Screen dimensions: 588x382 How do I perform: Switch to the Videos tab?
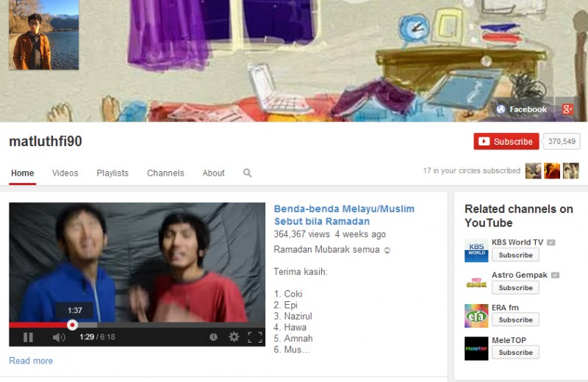point(65,173)
